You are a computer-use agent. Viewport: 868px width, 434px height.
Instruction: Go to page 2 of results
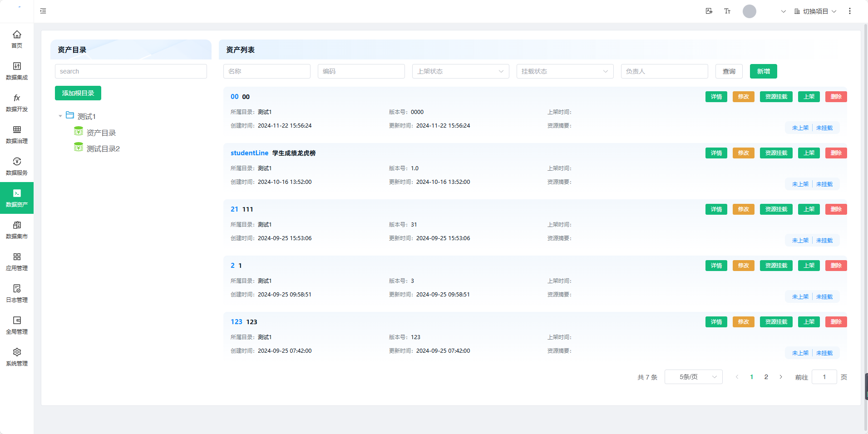[766, 377]
